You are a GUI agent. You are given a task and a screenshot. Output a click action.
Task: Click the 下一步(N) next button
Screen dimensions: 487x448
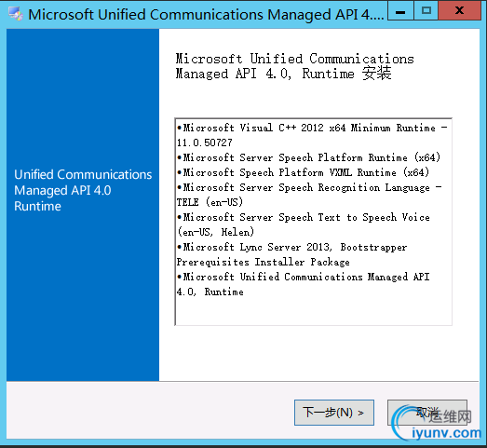tap(334, 413)
